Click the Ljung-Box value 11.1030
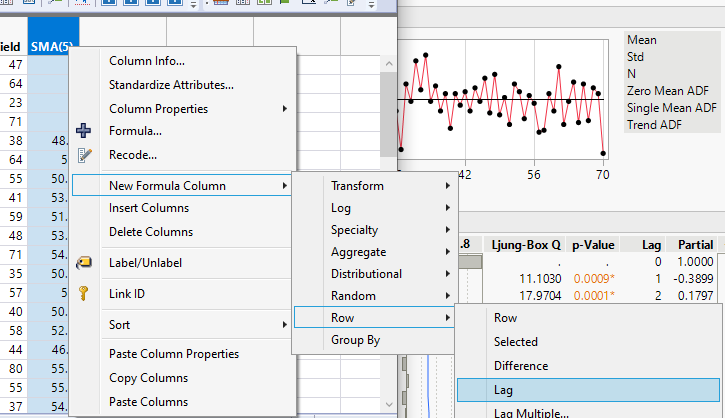Image resolution: width=725 pixels, height=418 pixels. coord(540,279)
